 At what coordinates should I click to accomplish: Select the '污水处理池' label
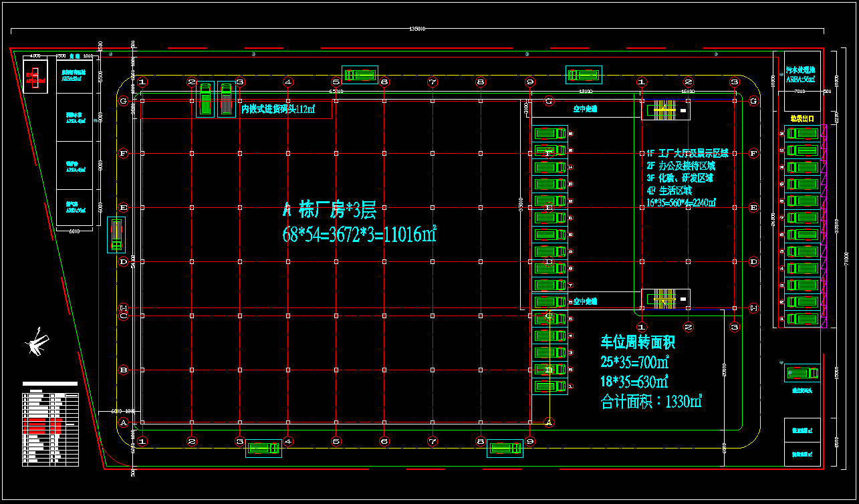[x=800, y=70]
